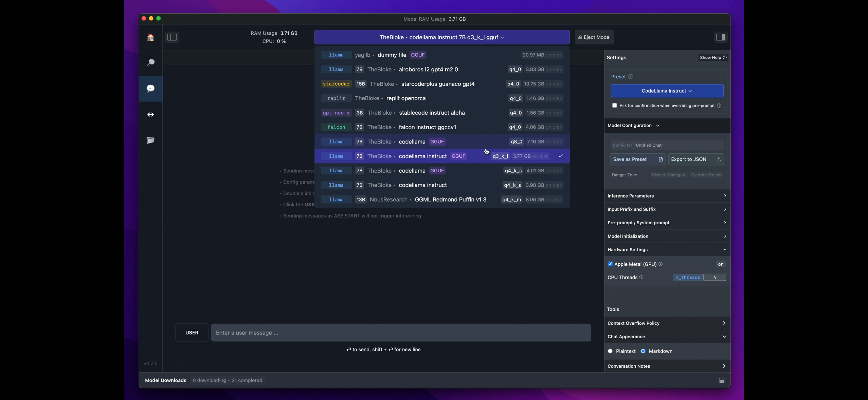Screen dimensions: 868x400
Task: Minimize the Model Downloads bar icon
Action: tap(722, 380)
